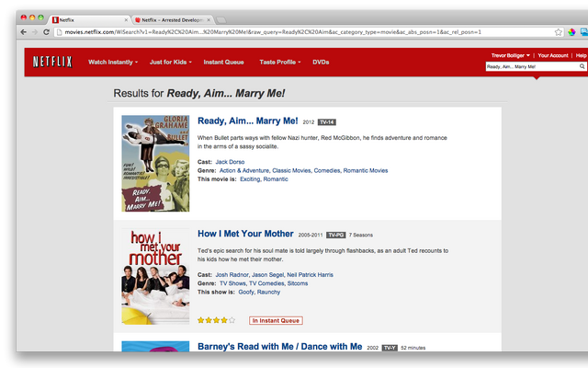Image resolution: width=588 pixels, height=368 pixels.
Task: Rate How I Met Your Mother five stars
Action: click(x=232, y=320)
